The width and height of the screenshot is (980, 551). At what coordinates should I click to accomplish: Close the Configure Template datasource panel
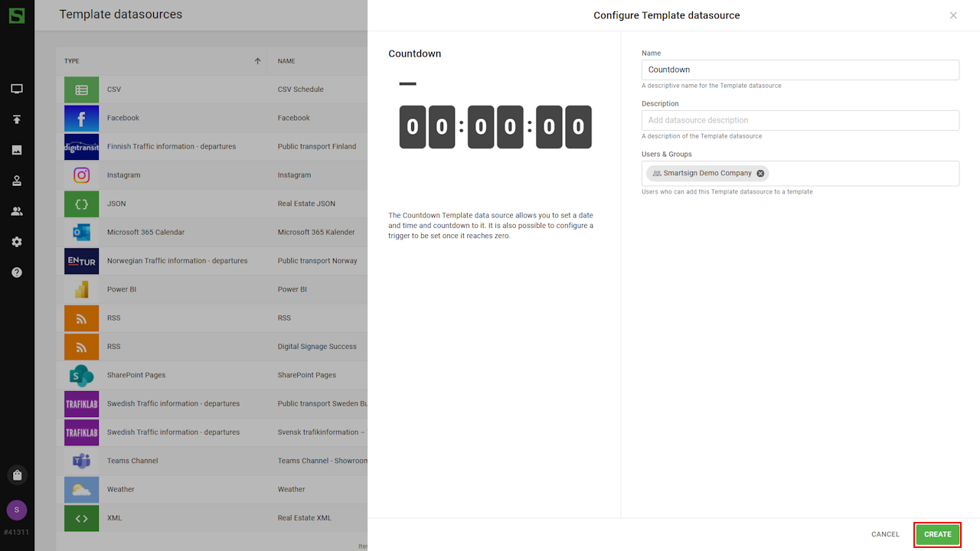click(x=953, y=15)
